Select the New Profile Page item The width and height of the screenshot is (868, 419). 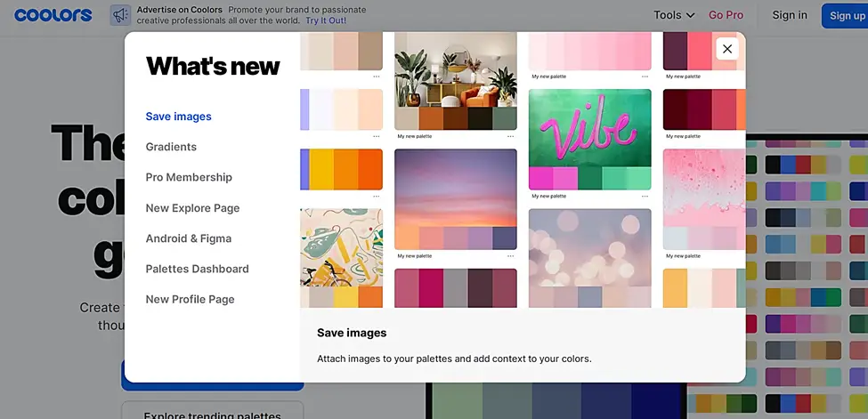pos(190,300)
